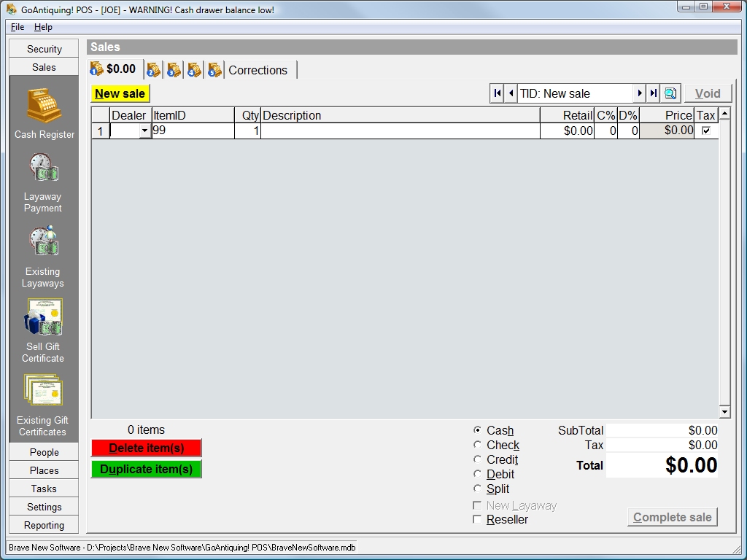
Task: Click the ItemID field containing 99
Action: (193, 131)
